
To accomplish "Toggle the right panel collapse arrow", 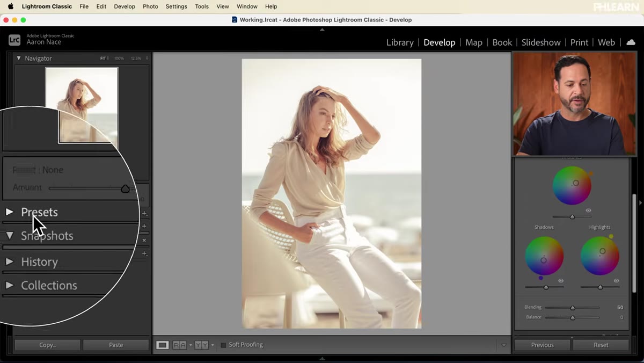I will coord(641,202).
